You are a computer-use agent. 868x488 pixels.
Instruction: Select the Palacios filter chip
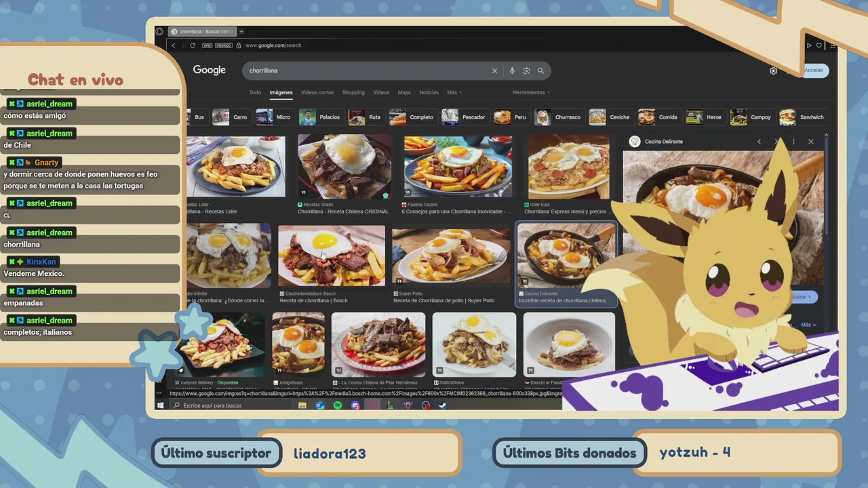pos(321,117)
